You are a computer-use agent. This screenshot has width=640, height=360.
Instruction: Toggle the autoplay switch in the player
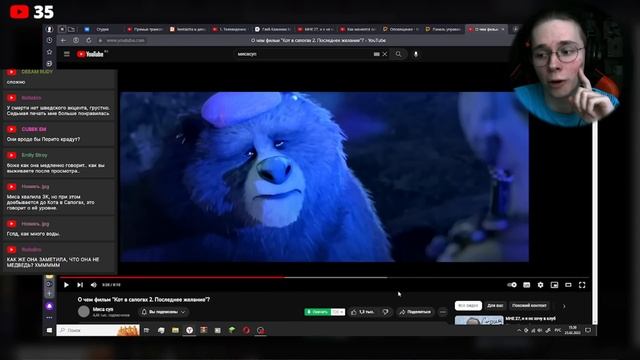click(x=512, y=285)
